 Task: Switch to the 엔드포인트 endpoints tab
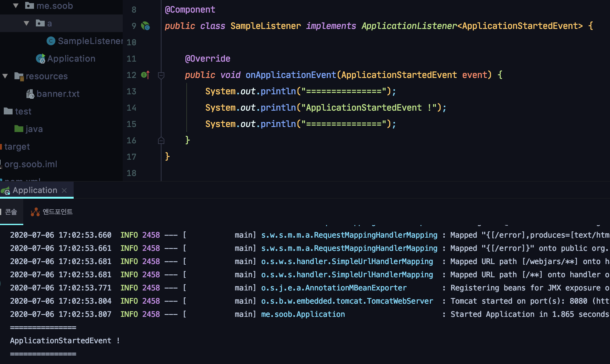[x=57, y=212]
